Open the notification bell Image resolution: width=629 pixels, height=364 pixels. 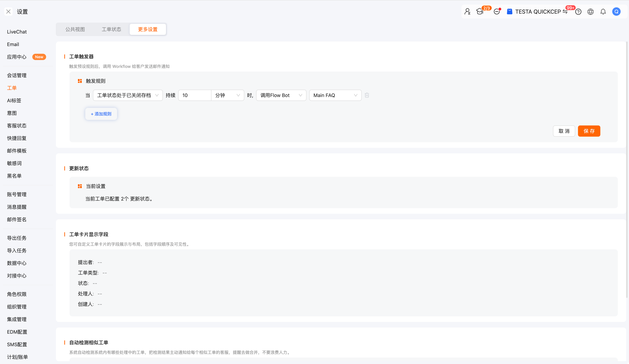603,12
